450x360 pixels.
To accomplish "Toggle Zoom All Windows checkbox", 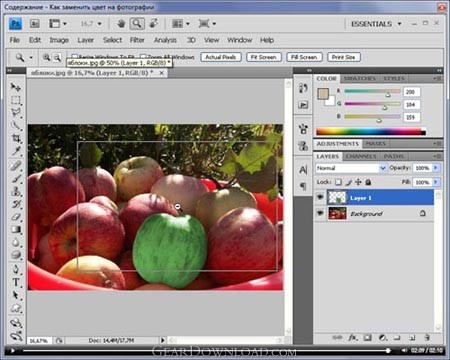I will 143,57.
